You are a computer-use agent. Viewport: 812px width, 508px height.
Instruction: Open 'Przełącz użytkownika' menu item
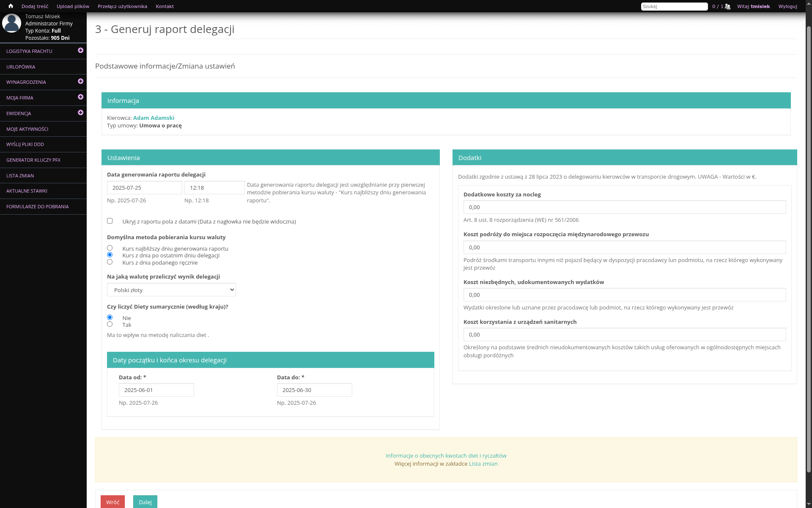(122, 6)
